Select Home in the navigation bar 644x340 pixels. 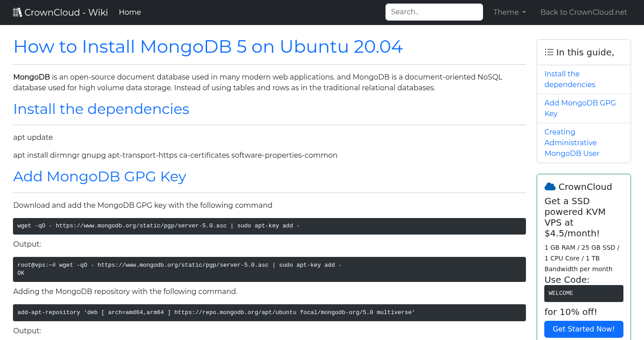pos(130,12)
